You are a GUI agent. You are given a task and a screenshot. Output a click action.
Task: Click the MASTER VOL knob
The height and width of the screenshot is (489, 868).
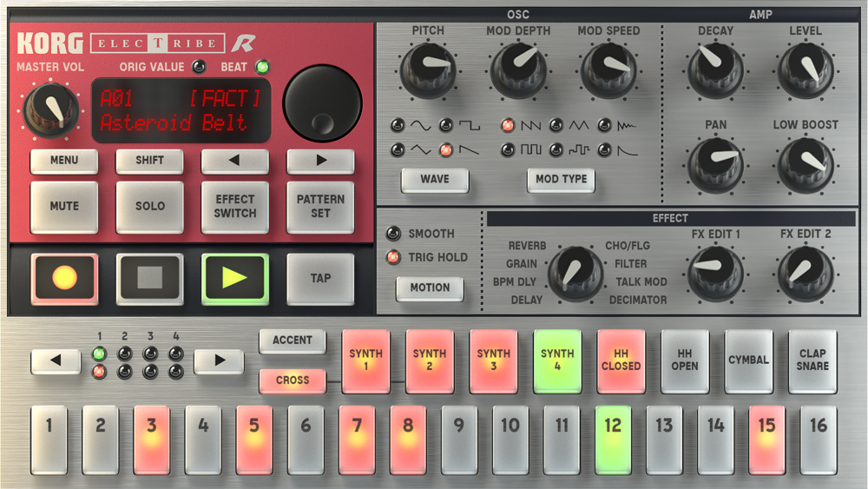click(50, 109)
